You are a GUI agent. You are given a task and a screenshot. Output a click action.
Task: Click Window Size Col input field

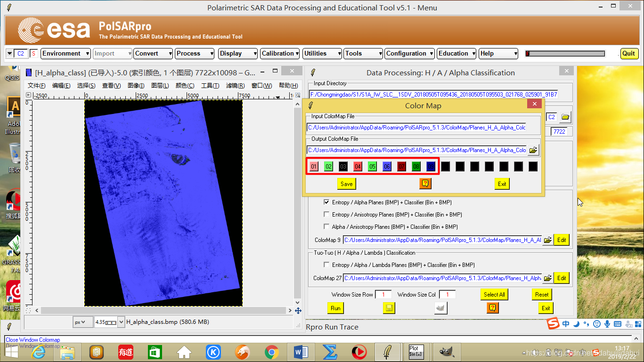coord(447,295)
